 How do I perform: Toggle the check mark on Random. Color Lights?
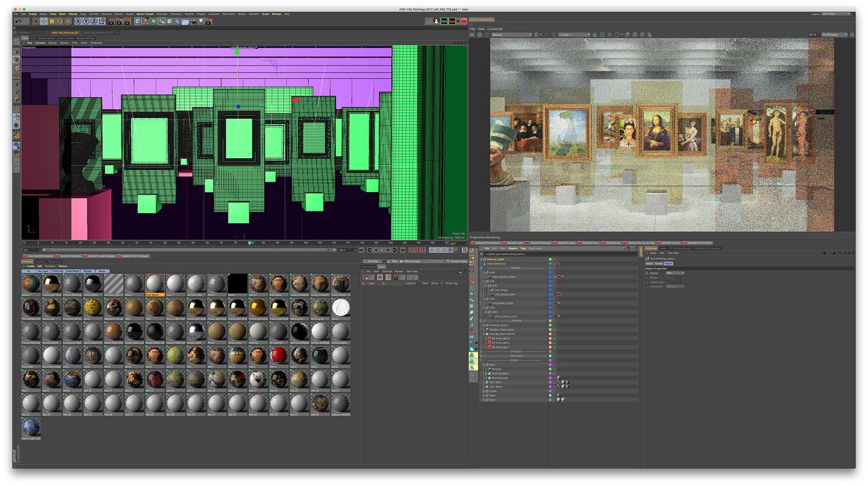555,330
